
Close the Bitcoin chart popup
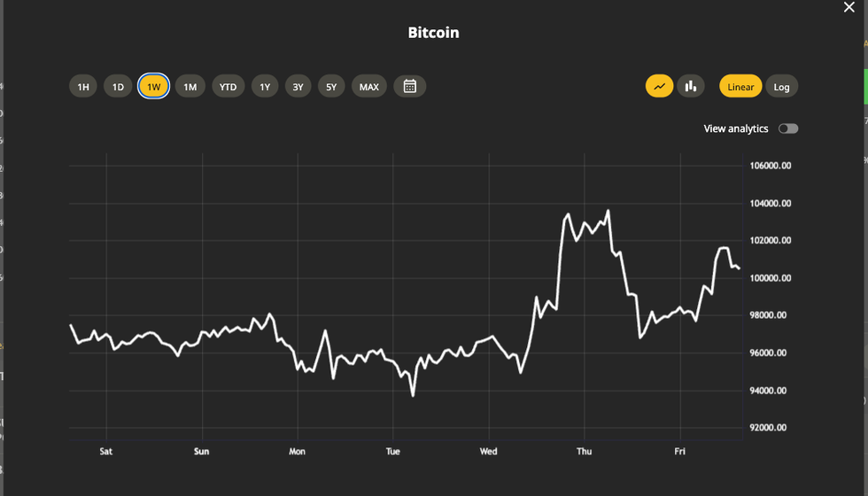coord(849,8)
